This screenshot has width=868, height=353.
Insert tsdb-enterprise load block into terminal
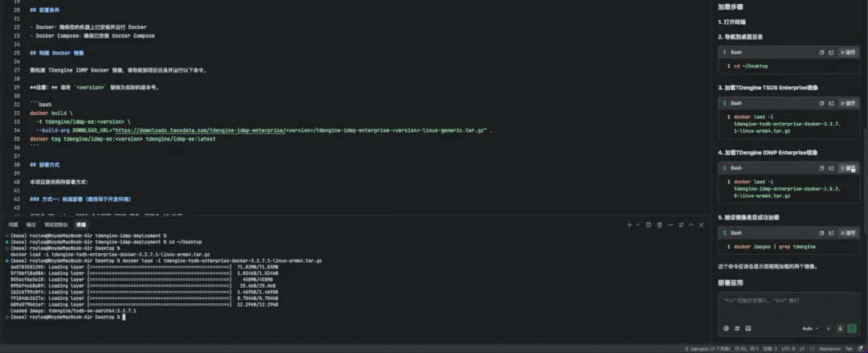pyautogui.click(x=831, y=103)
